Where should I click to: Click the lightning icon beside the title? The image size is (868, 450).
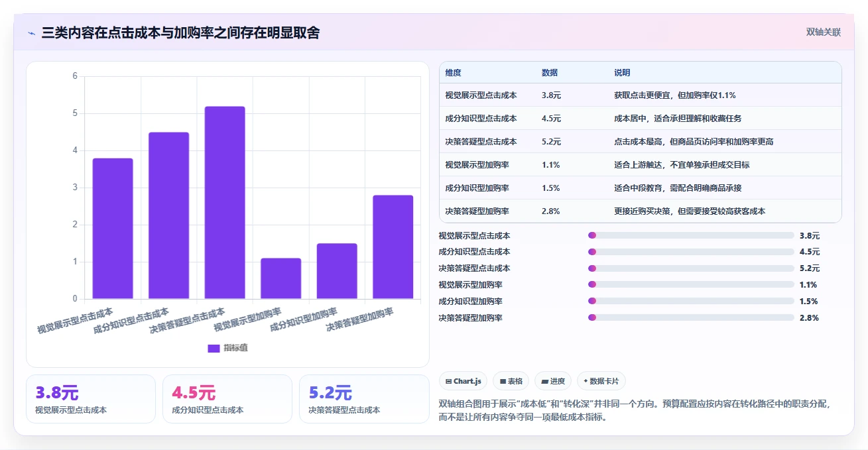pyautogui.click(x=31, y=32)
